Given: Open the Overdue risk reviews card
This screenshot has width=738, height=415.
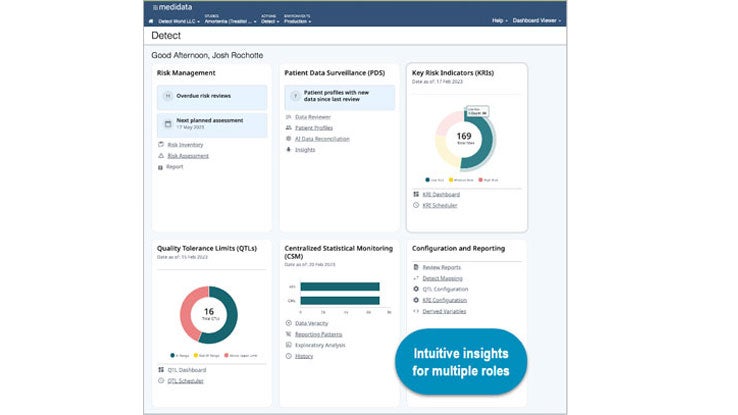Looking at the screenshot, I should click(212, 97).
